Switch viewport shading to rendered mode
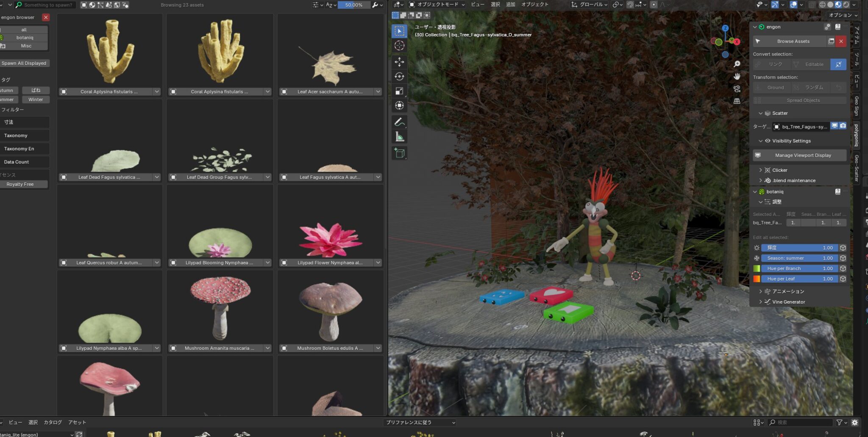 tap(846, 5)
